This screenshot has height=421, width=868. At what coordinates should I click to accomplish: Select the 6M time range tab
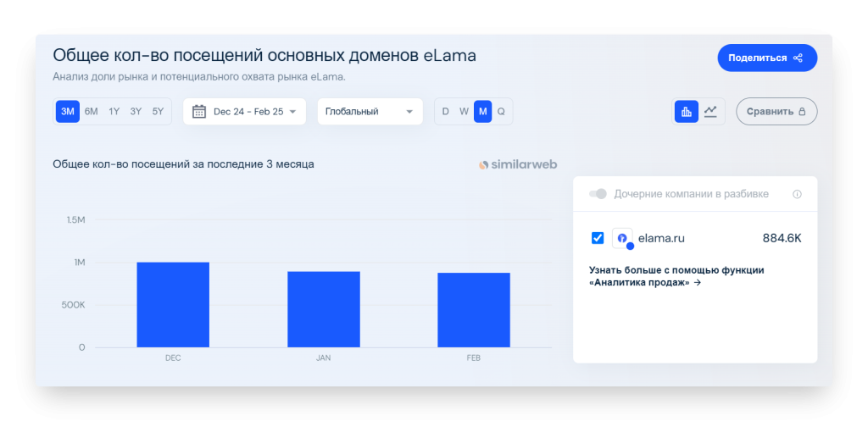point(92,111)
